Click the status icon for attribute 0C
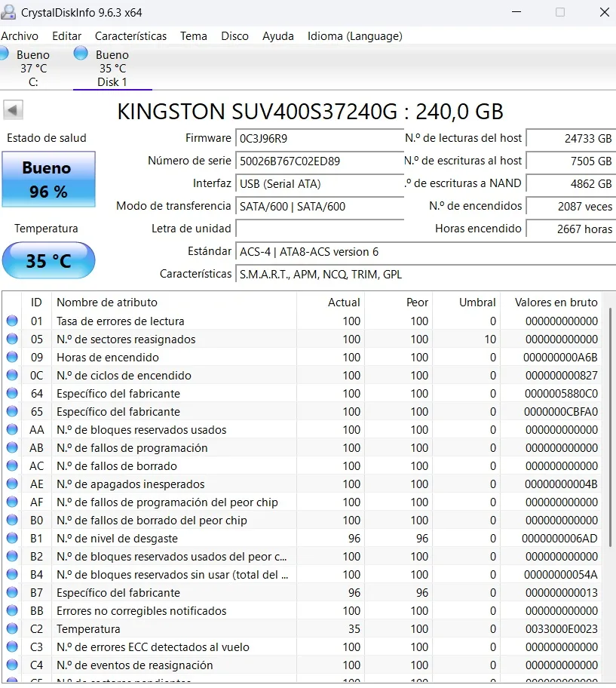 (x=12, y=375)
